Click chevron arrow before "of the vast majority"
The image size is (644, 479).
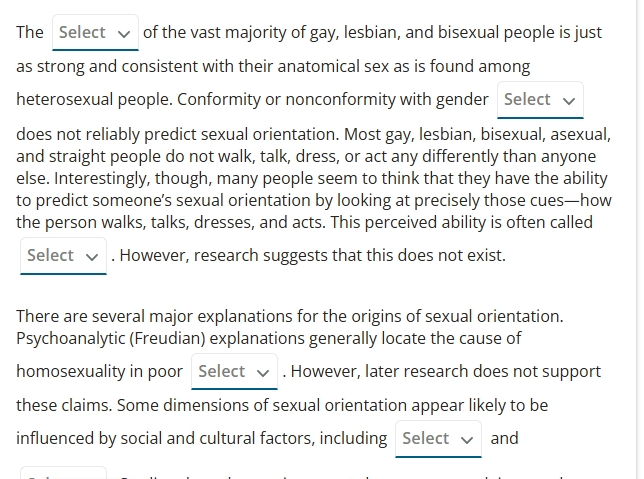124,34
